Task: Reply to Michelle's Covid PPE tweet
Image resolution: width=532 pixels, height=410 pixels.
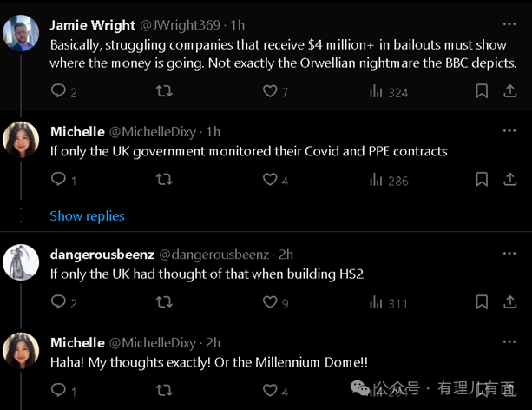Action: pos(58,180)
